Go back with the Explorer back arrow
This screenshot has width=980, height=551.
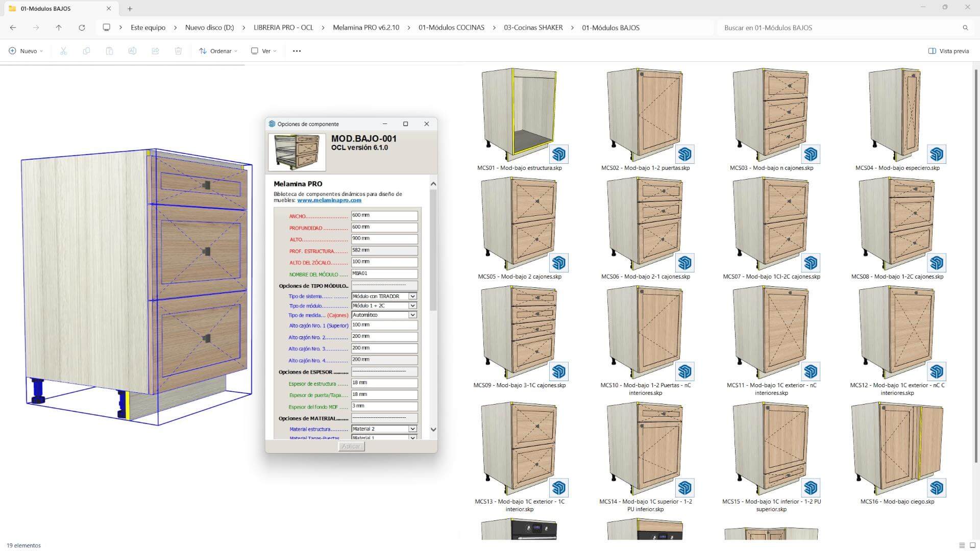[13, 28]
